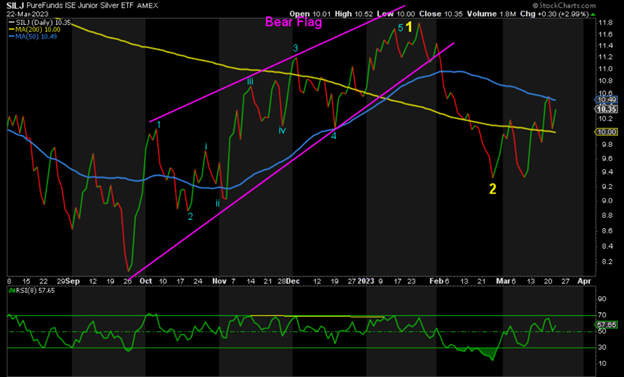The image size is (624, 377).
Task: Click the Oct label on date axis
Action: [146, 281]
